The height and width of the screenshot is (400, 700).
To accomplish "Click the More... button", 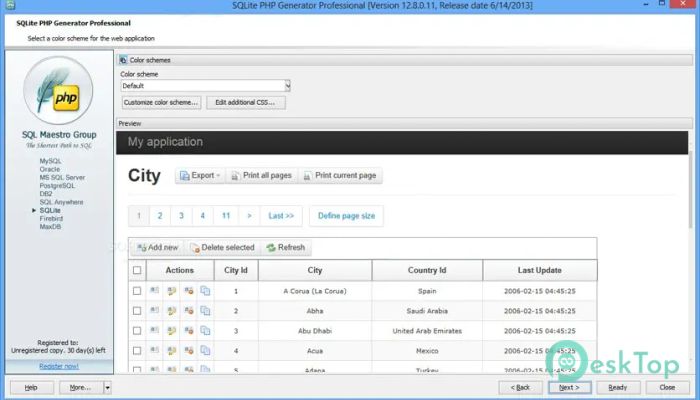I will (x=81, y=388).
